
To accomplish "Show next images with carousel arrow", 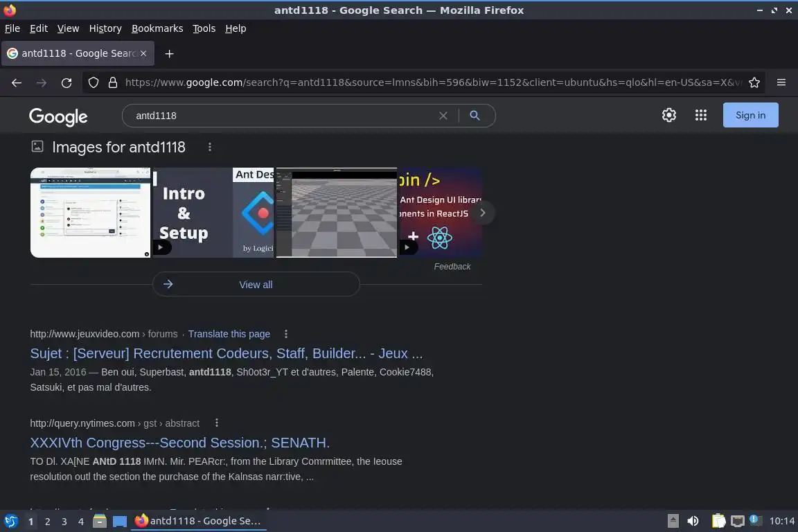I will pyautogui.click(x=482, y=213).
